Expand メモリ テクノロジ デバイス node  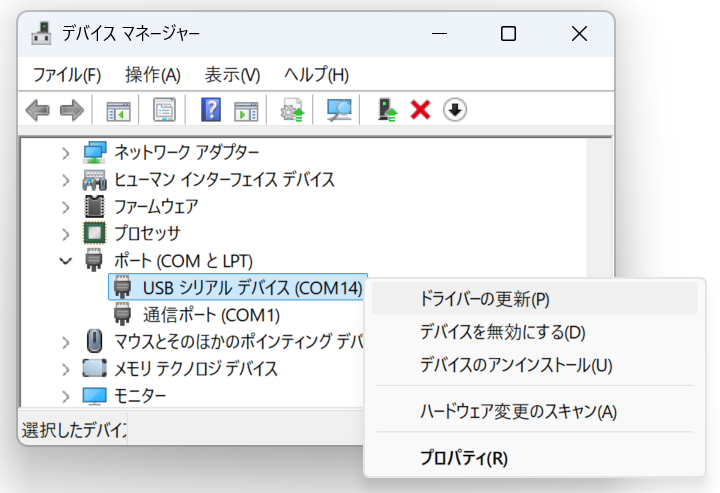(x=66, y=369)
